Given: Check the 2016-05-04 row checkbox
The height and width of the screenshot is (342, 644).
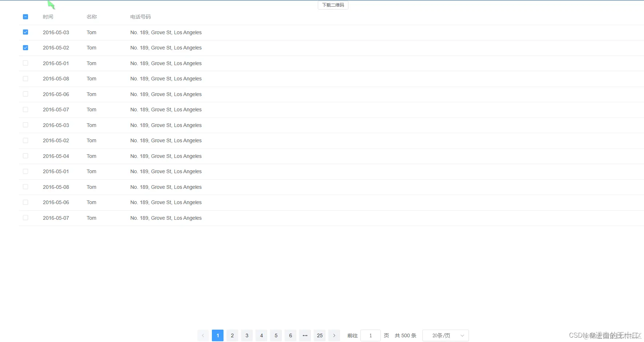Looking at the screenshot, I should (x=25, y=156).
